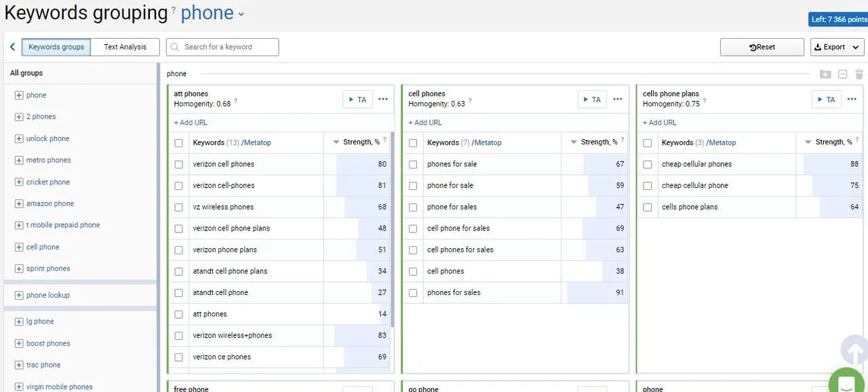The height and width of the screenshot is (392, 868).
Task: Click the collapse groups minus icon
Action: click(x=842, y=75)
